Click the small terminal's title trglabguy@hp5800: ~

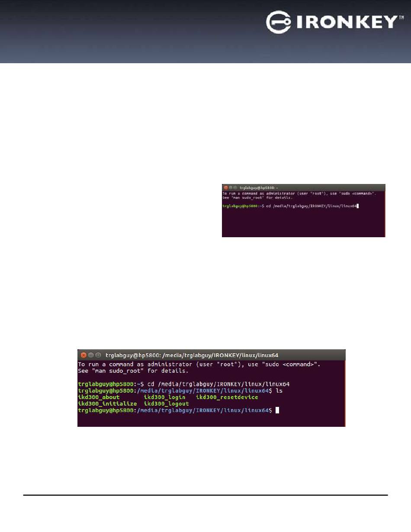pos(259,187)
